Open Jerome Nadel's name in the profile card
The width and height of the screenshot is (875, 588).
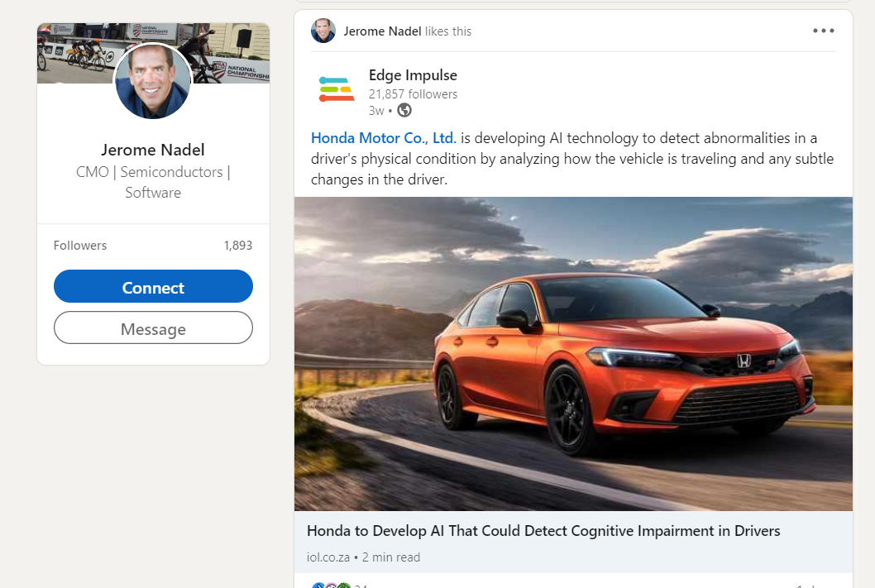click(x=153, y=150)
